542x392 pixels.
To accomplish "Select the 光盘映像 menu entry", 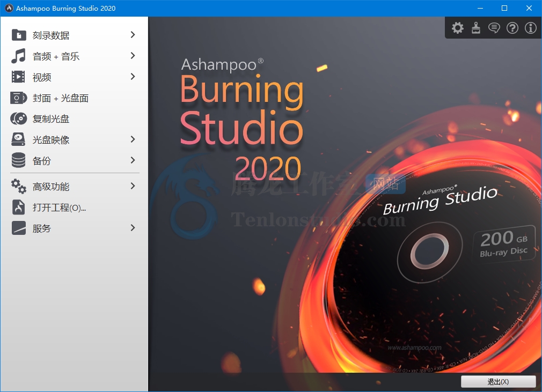I will click(74, 139).
